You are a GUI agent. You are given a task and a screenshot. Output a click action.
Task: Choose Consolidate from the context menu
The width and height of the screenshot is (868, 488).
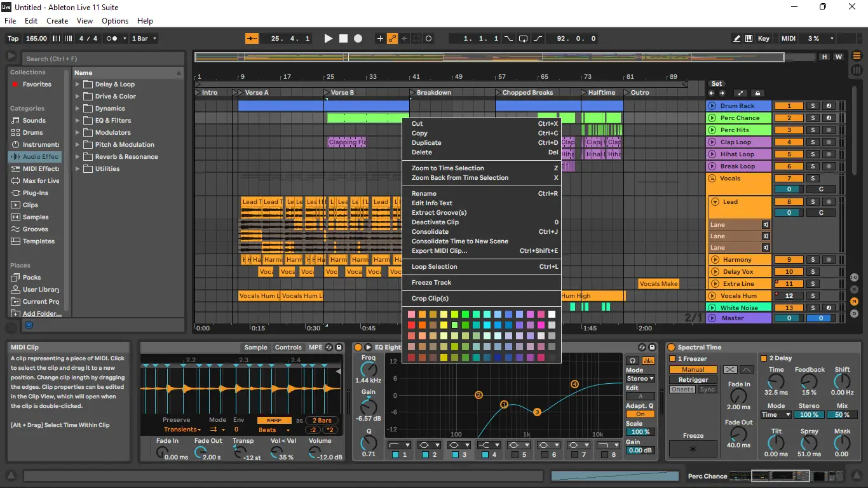(430, 232)
